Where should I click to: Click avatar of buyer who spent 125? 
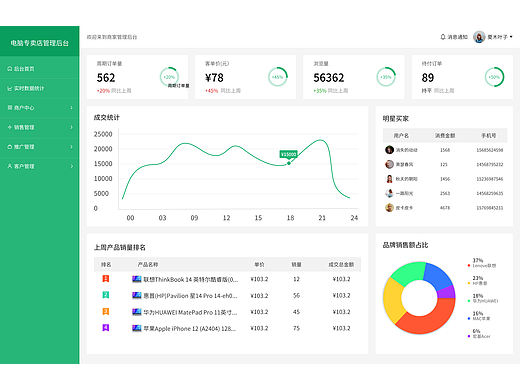pyautogui.click(x=389, y=164)
